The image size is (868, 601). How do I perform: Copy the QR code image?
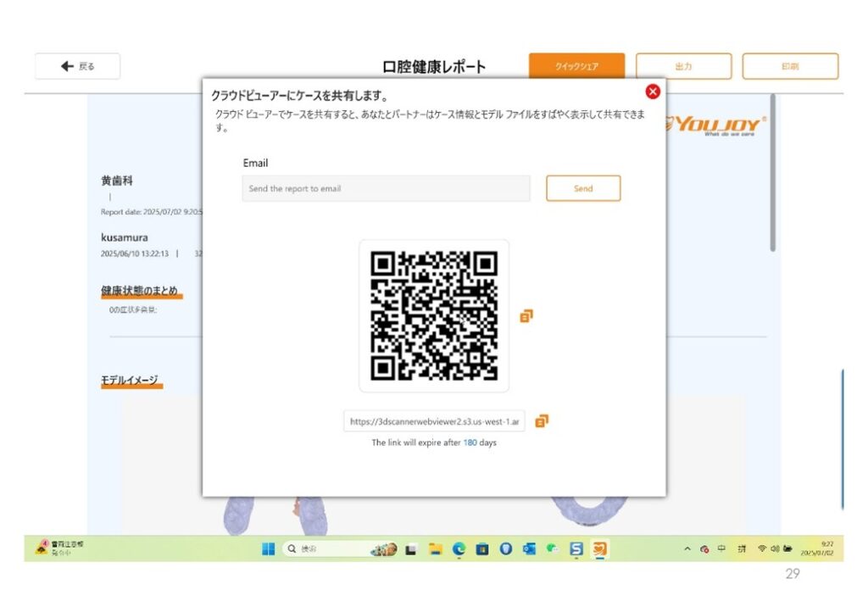click(526, 316)
